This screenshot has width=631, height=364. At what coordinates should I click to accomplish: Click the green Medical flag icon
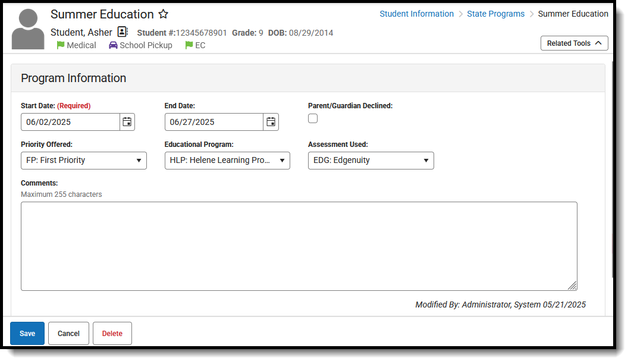coord(60,45)
